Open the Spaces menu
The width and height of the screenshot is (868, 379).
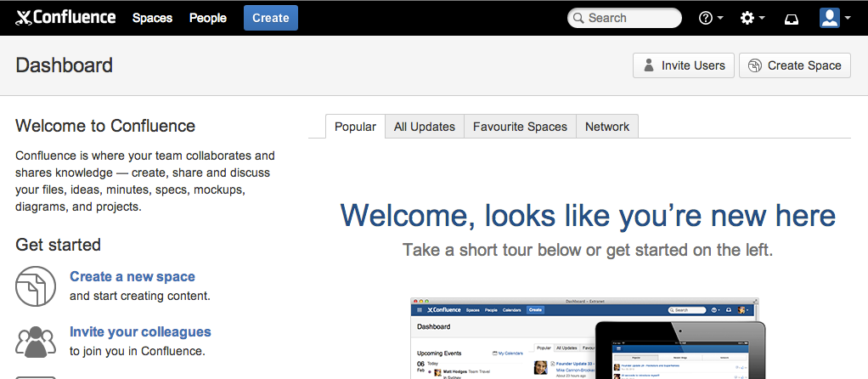pyautogui.click(x=152, y=18)
